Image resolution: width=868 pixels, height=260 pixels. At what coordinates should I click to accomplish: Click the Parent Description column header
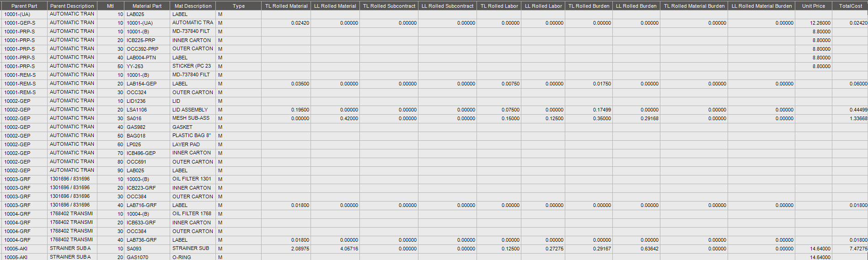[x=72, y=6]
